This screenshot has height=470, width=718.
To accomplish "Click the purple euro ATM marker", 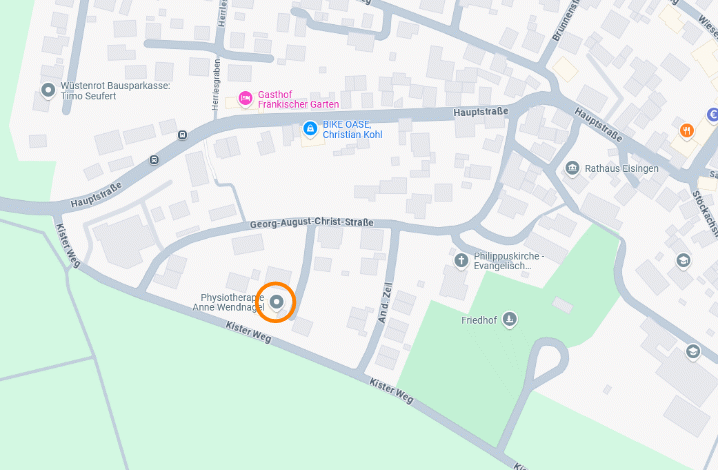I will (713, 115).
